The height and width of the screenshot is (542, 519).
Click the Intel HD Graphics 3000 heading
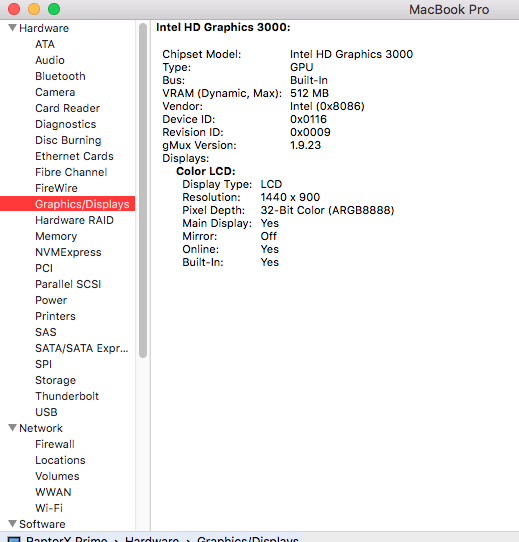(223, 27)
